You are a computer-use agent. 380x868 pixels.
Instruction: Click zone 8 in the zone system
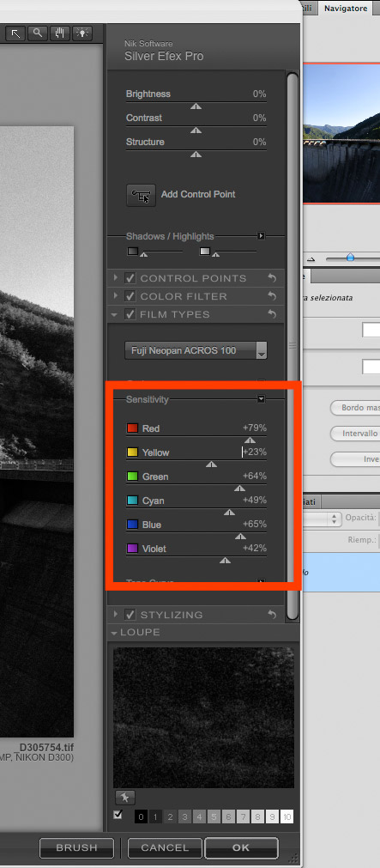(x=257, y=817)
